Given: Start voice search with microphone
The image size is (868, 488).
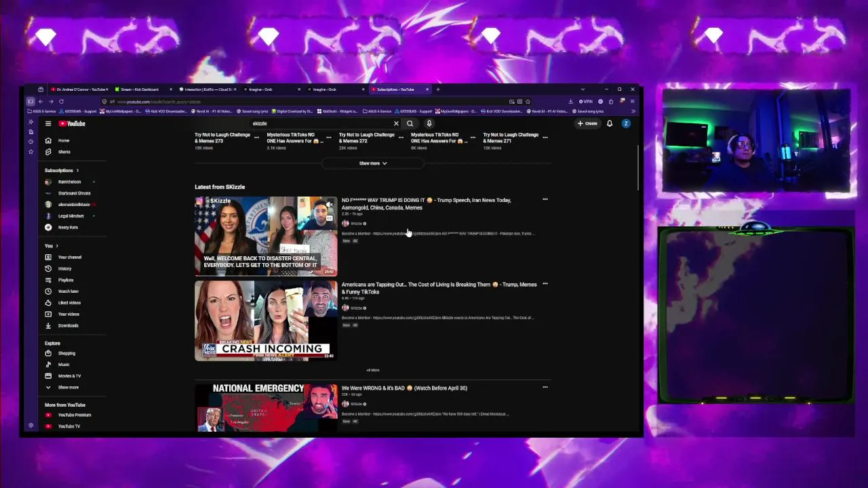Looking at the screenshot, I should pos(429,123).
